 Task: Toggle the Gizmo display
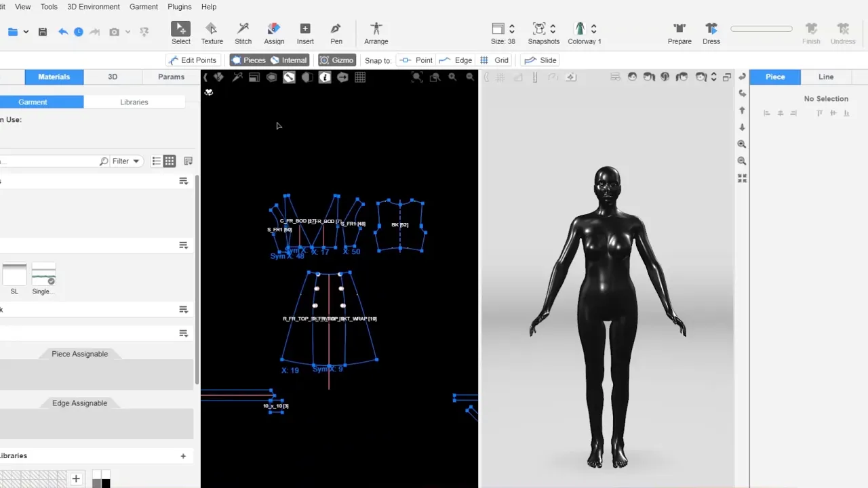pyautogui.click(x=337, y=60)
